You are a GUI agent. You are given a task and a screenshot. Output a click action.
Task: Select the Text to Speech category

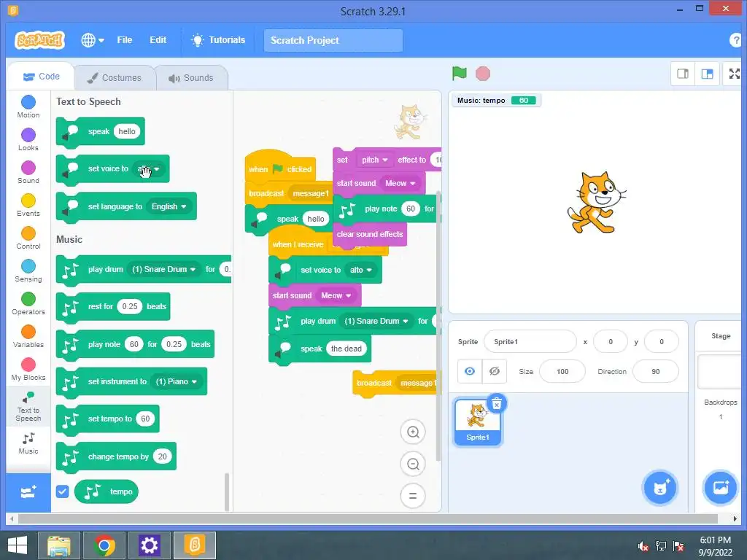[28, 407]
